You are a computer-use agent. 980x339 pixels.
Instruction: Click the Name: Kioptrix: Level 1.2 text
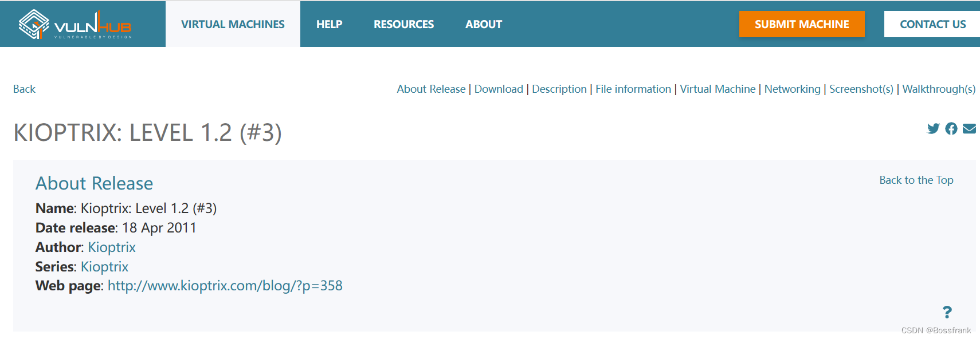[x=126, y=208]
